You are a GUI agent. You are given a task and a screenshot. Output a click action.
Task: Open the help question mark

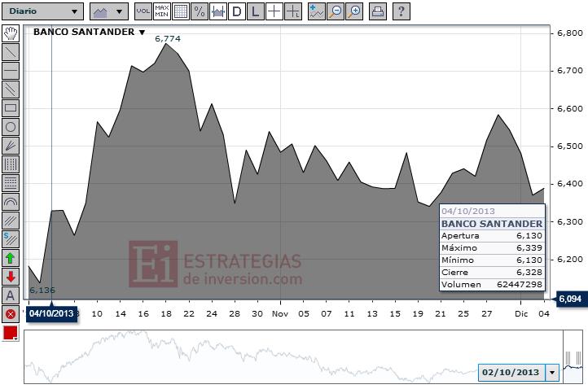click(402, 11)
